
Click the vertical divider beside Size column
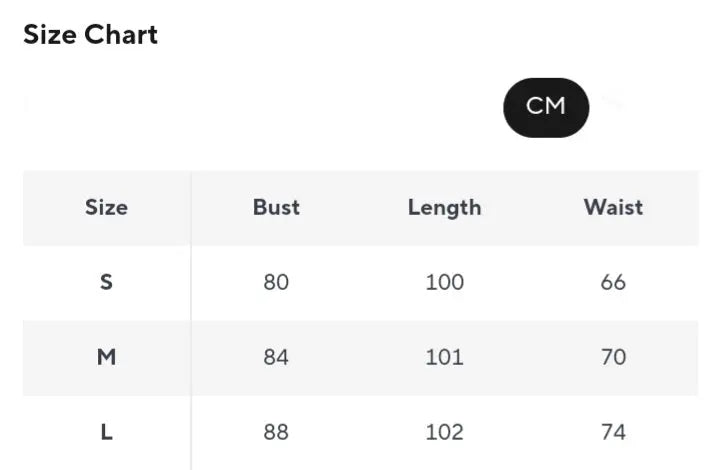[191, 320]
